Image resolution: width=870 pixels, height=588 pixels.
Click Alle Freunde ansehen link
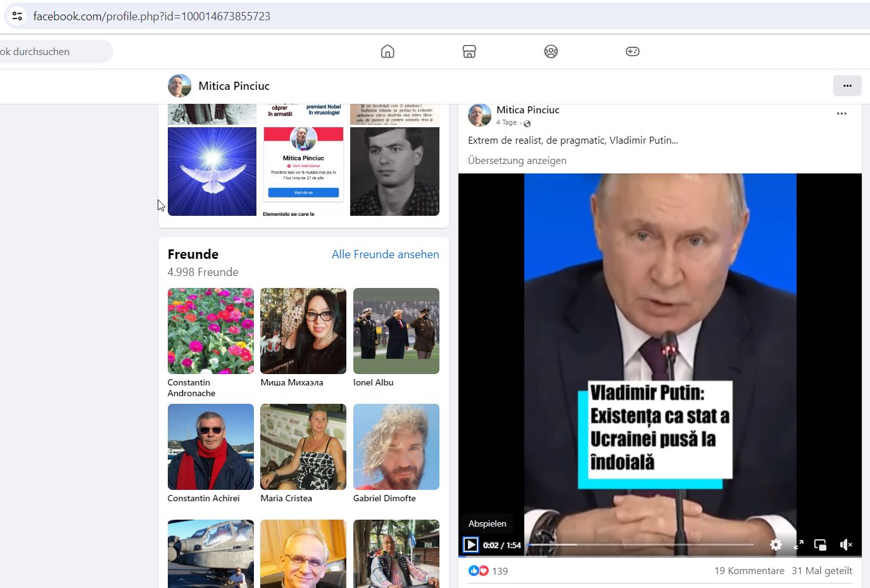[x=386, y=254]
